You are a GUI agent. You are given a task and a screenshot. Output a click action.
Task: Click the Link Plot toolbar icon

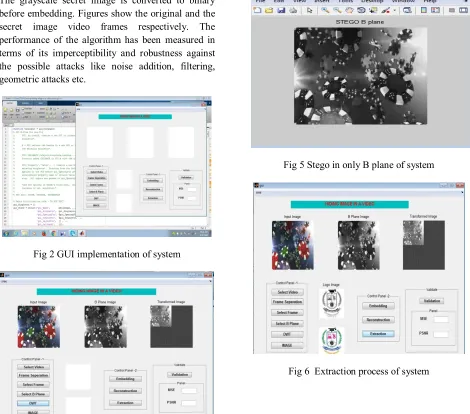tap(407, 10)
